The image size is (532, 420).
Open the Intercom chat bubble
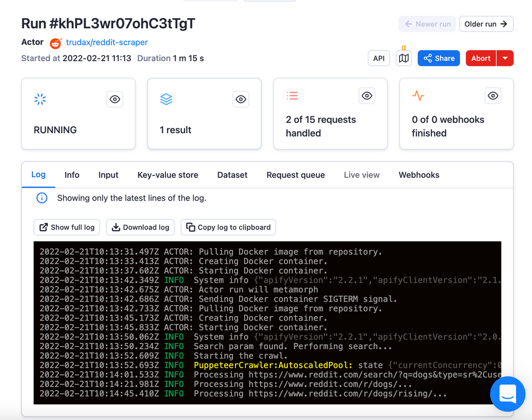click(508, 394)
